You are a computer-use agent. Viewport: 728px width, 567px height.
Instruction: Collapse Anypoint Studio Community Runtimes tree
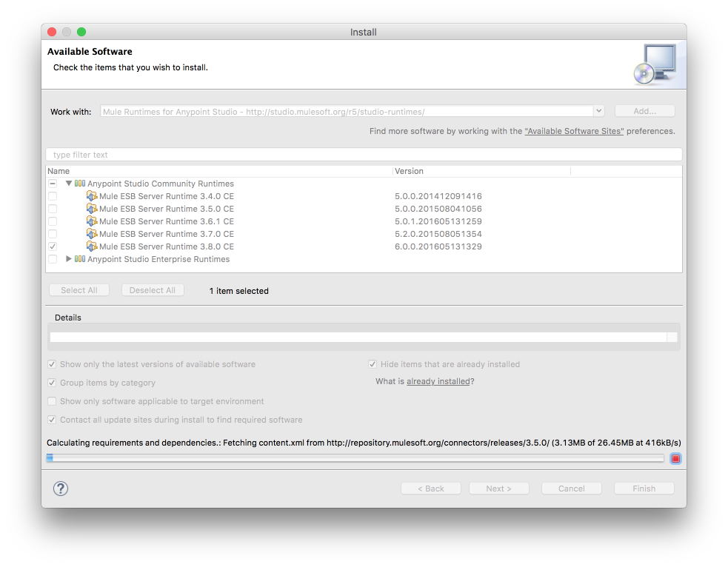(69, 184)
